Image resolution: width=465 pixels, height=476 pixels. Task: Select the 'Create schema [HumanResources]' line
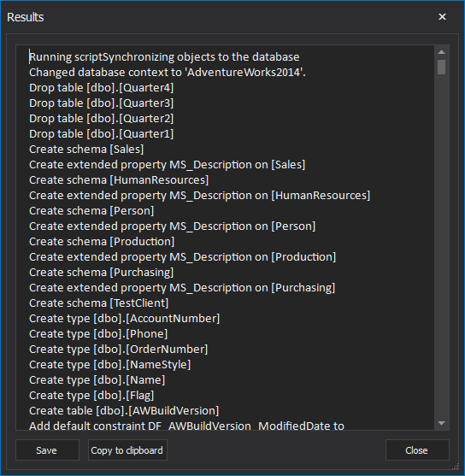tap(119, 180)
